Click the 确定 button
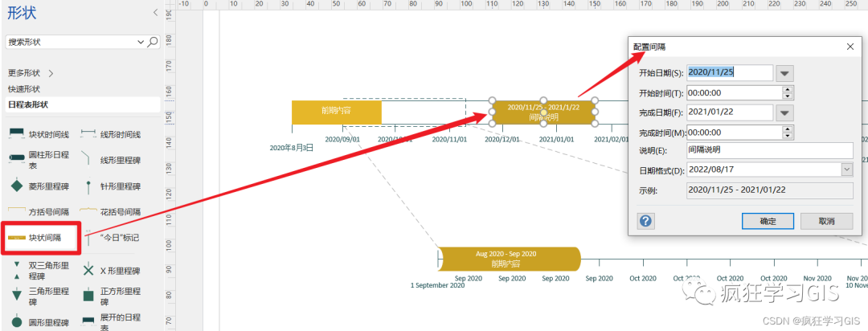 (768, 221)
